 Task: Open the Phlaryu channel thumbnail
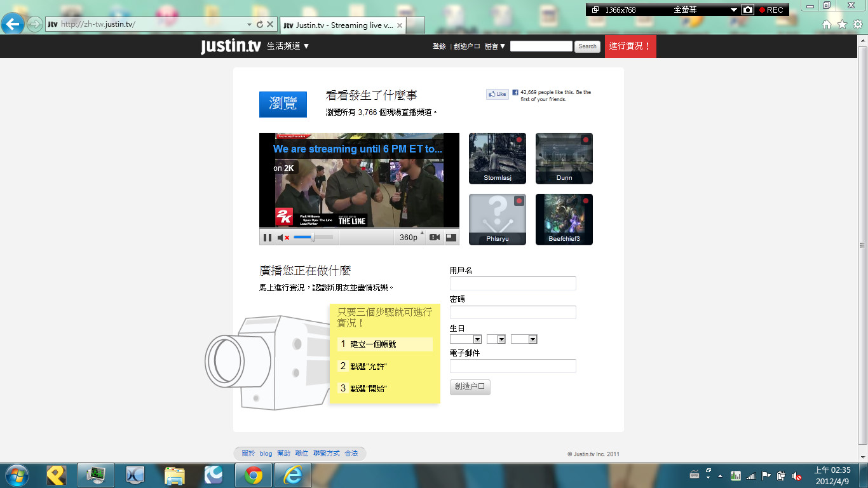(x=498, y=219)
